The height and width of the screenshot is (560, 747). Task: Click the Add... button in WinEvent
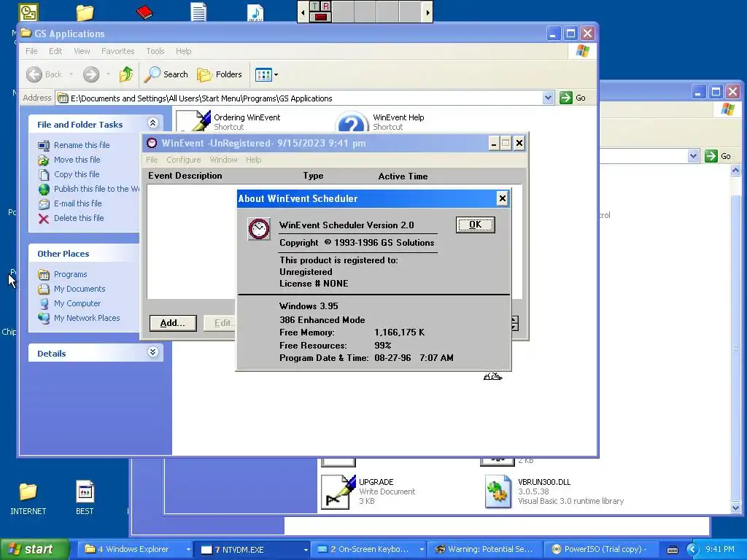click(172, 323)
